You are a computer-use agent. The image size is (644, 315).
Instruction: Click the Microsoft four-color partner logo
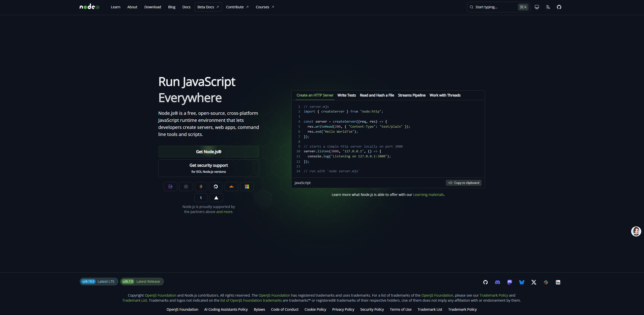(x=247, y=187)
